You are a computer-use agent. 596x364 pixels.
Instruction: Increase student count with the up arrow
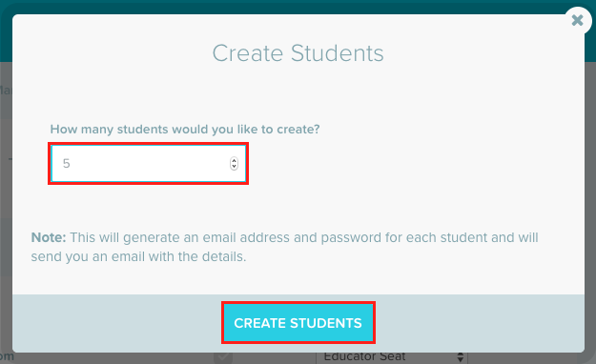234,160
